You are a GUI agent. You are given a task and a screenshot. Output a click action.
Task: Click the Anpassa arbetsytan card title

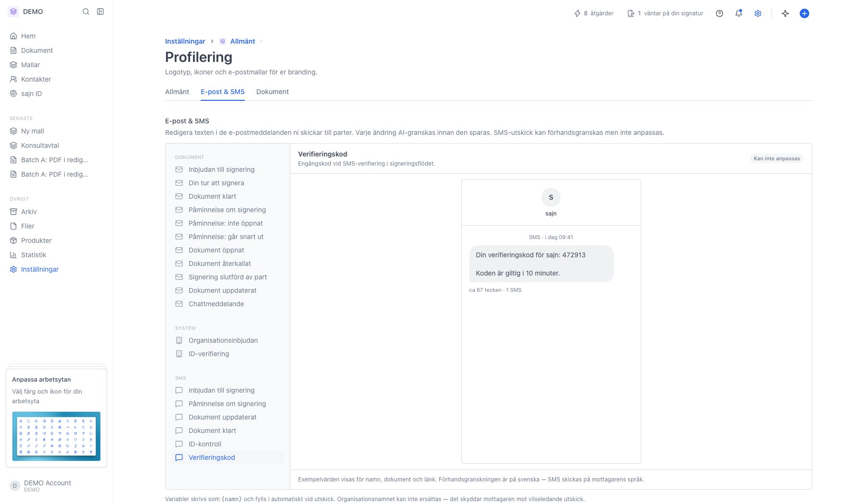pos(41,379)
